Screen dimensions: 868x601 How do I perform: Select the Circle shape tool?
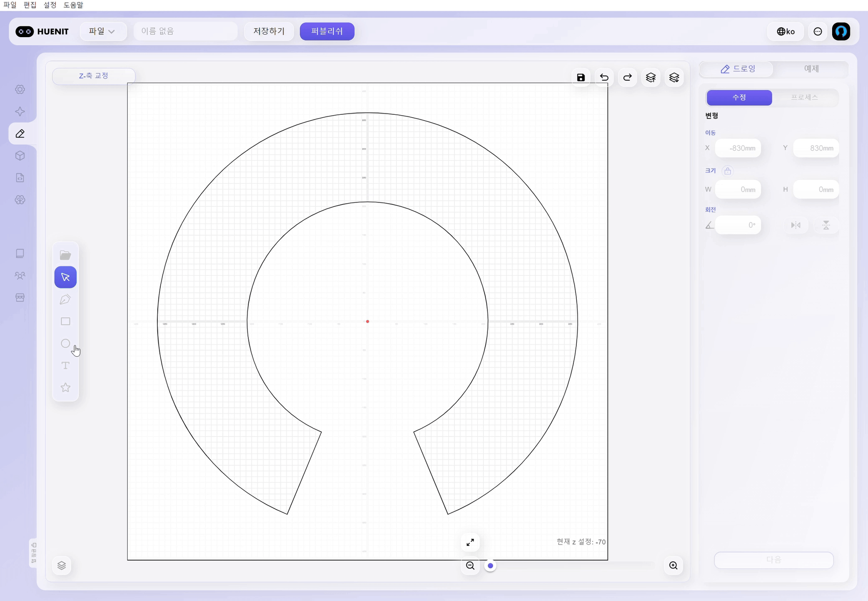point(66,343)
